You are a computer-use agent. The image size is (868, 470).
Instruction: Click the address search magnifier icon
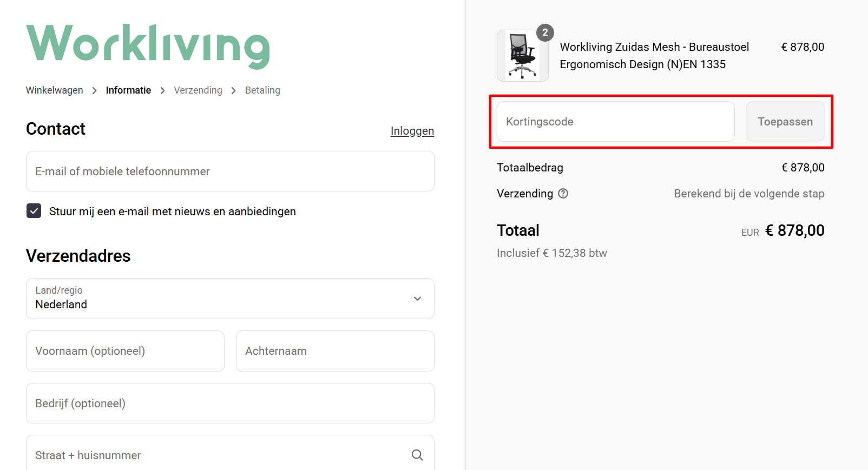417,455
